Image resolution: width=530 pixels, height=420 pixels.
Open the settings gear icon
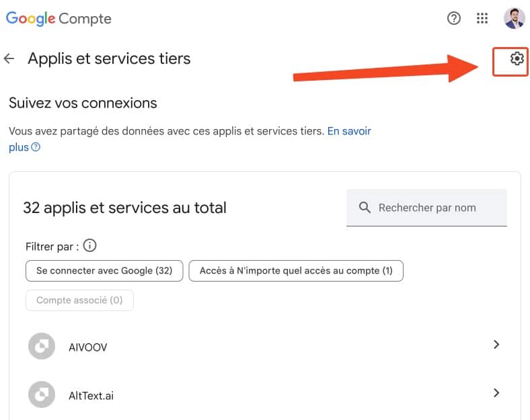click(517, 58)
